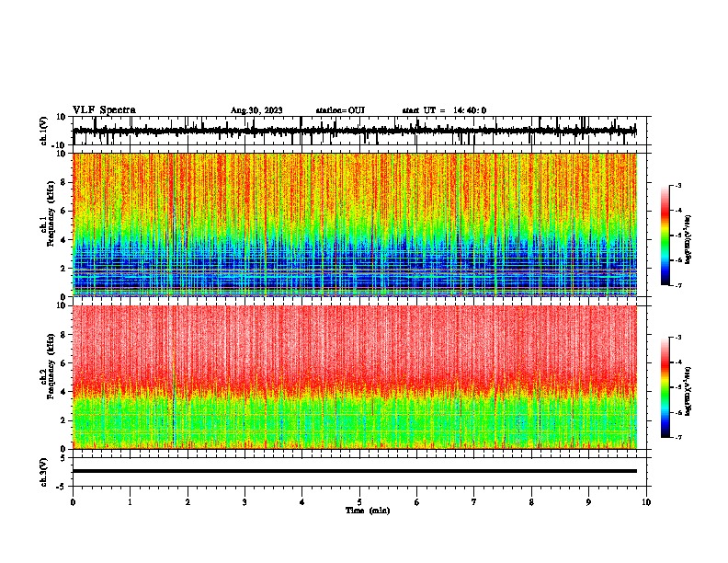Click the "-3" tick on ch.2 color bar
This screenshot has width=728, height=563.
click(x=678, y=338)
